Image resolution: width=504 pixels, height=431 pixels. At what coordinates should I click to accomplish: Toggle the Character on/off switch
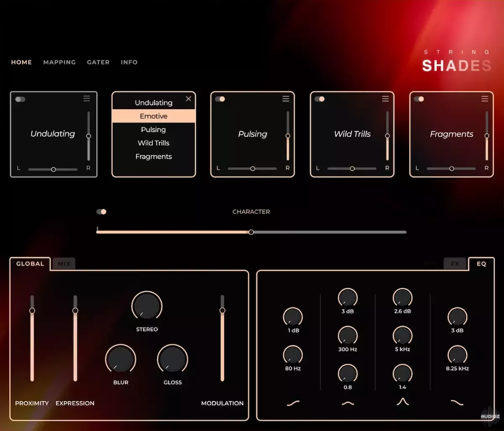(x=101, y=212)
